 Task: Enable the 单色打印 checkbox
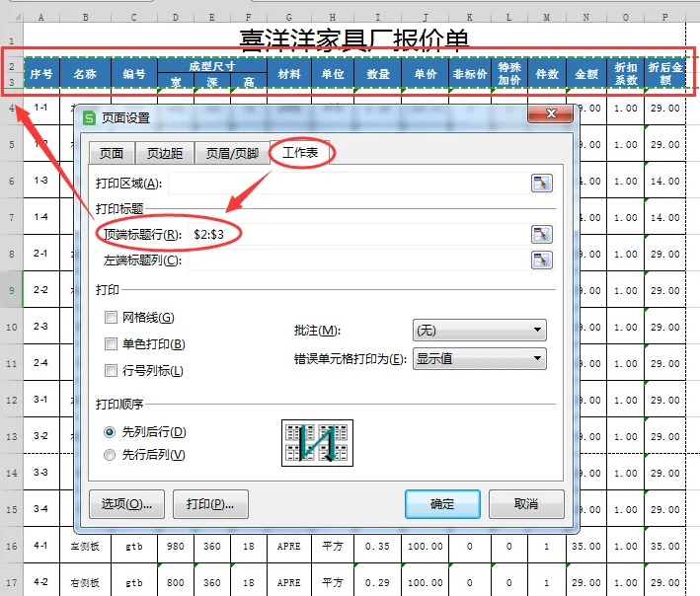point(111,344)
